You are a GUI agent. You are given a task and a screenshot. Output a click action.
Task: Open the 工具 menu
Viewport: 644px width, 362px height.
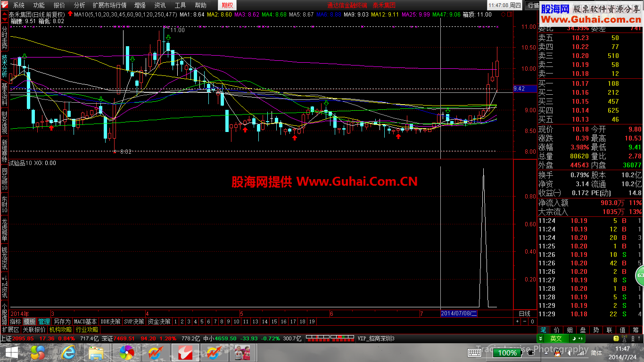pos(180,6)
